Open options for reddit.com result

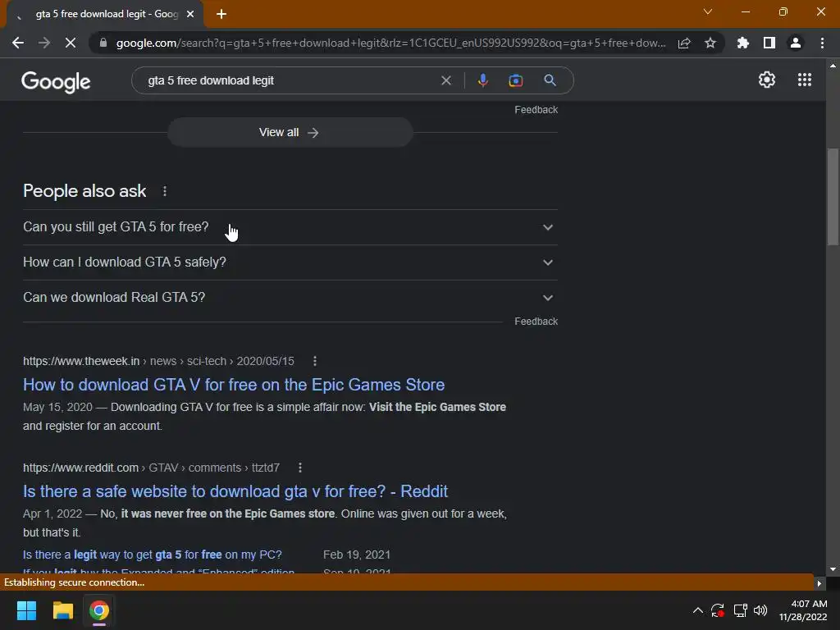click(x=300, y=468)
